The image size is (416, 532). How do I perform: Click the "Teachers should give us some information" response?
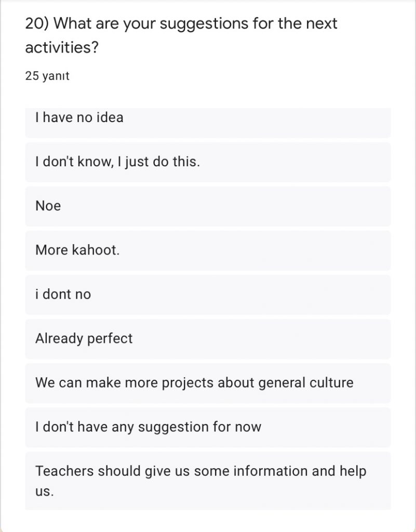pyautogui.click(x=200, y=471)
